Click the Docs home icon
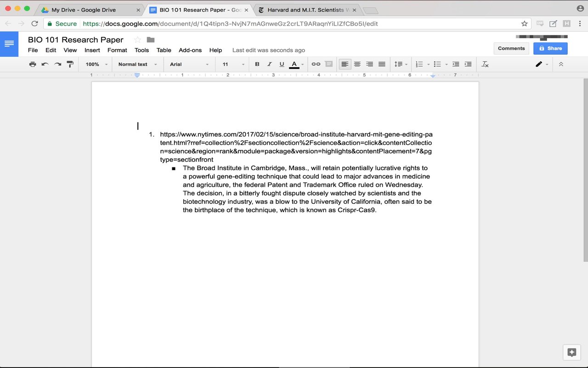Screen dimensions: 588x368 click(x=9, y=44)
